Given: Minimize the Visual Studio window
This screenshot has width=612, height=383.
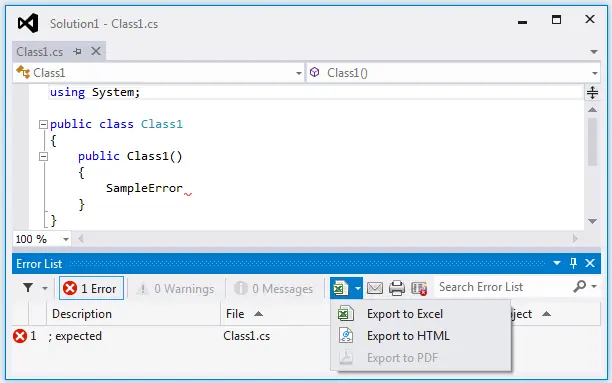Looking at the screenshot, I should tap(522, 22).
